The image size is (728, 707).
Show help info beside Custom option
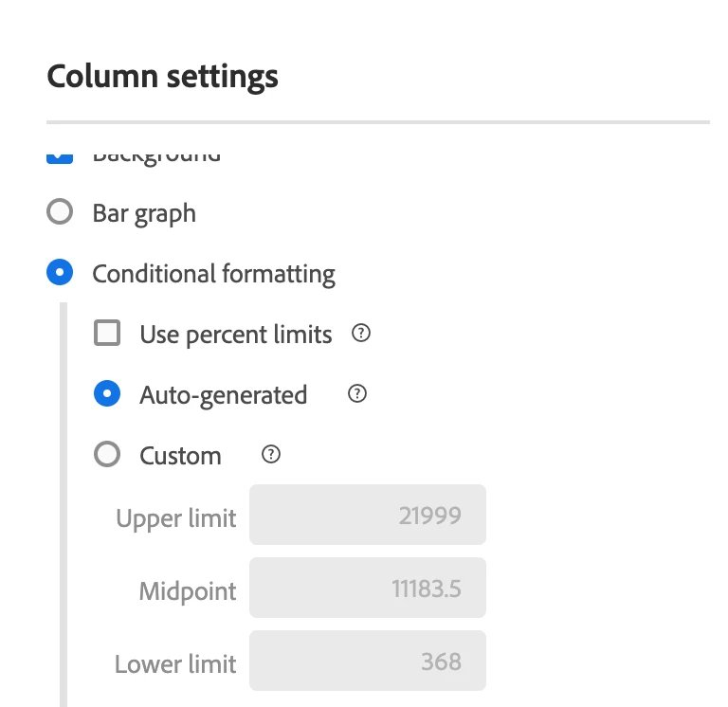pos(271,455)
